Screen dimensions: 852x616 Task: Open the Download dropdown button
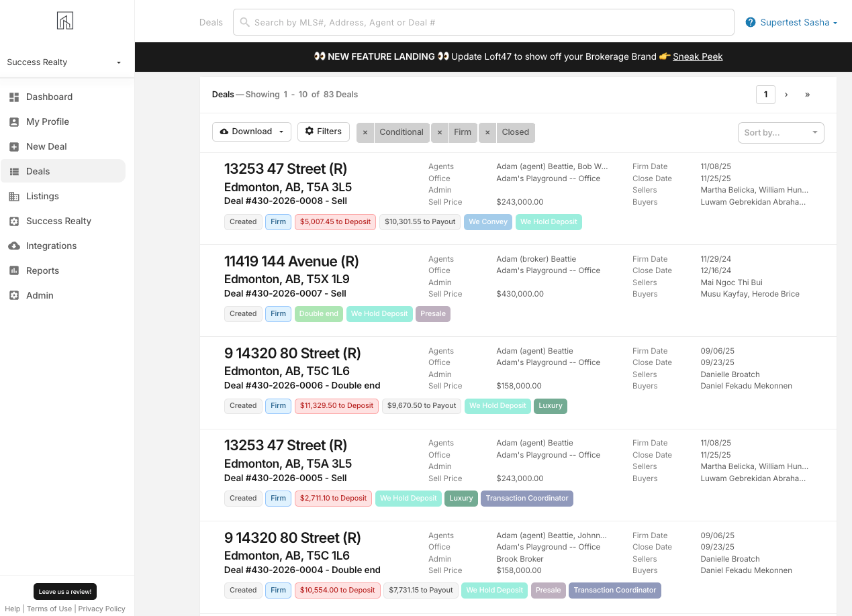(x=252, y=132)
